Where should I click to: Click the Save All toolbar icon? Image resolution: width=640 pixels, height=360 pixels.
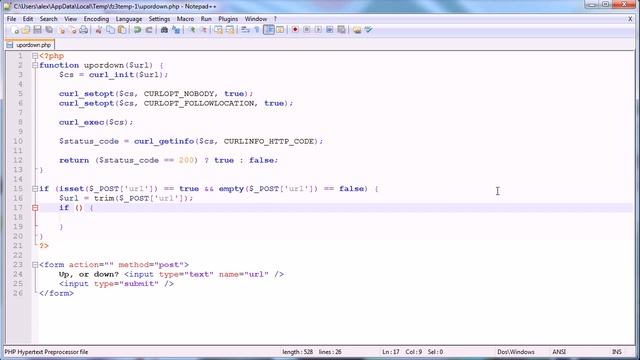(x=49, y=30)
